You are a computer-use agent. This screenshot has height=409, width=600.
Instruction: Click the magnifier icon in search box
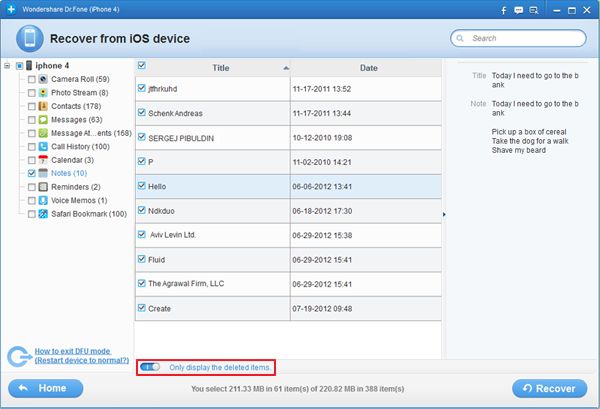(x=460, y=38)
